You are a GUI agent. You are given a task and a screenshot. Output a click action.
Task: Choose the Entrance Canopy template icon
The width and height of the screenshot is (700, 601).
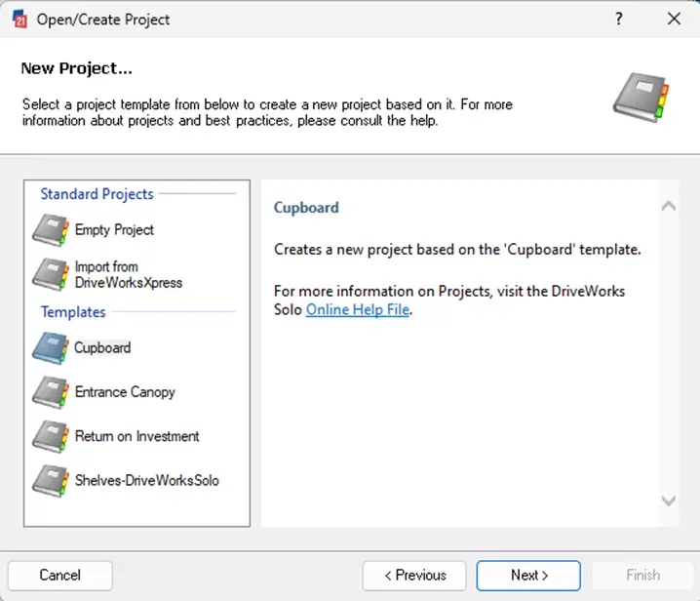[51, 392]
